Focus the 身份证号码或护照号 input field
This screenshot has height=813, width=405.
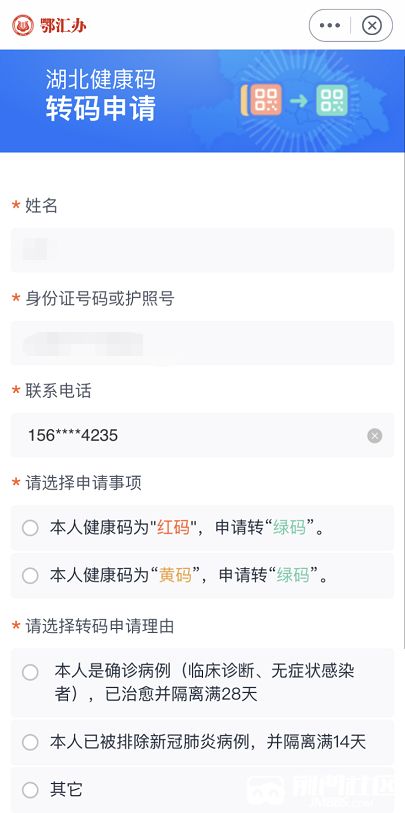point(202,343)
